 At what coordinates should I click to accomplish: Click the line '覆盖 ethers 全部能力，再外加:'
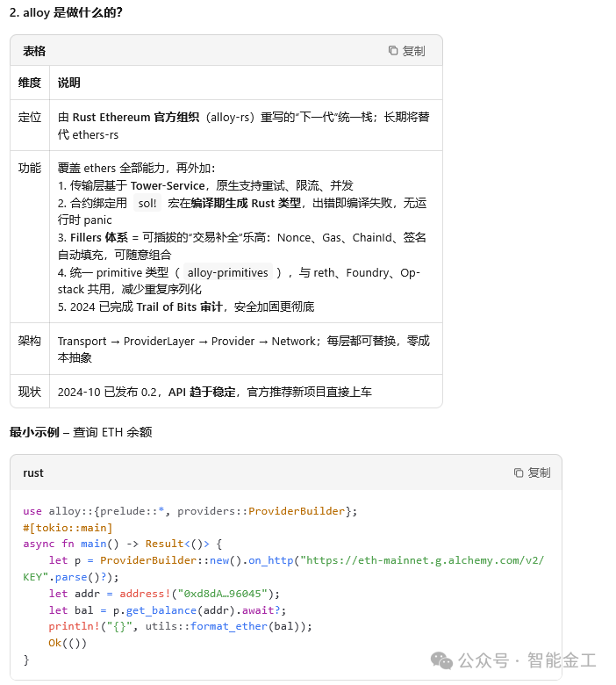click(136, 168)
